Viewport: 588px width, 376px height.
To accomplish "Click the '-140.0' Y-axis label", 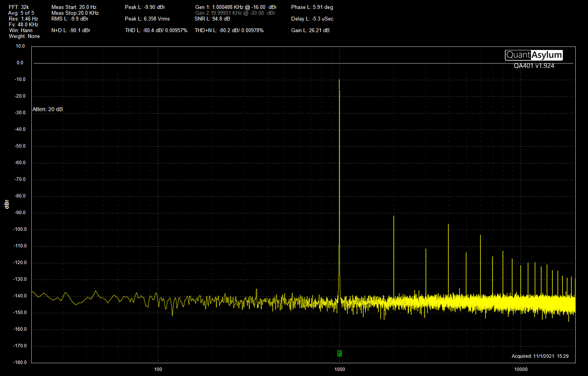I will [19, 296].
